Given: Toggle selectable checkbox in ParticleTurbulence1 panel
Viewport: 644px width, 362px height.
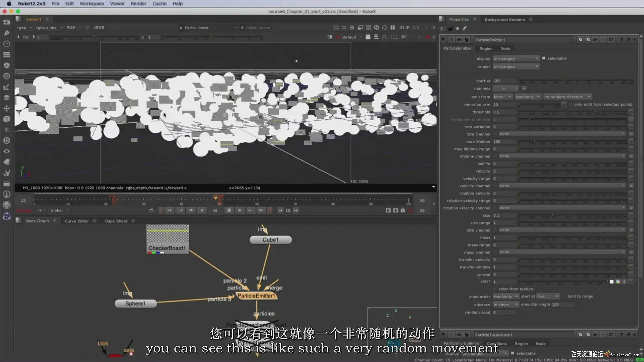Looking at the screenshot, I should point(512,353).
